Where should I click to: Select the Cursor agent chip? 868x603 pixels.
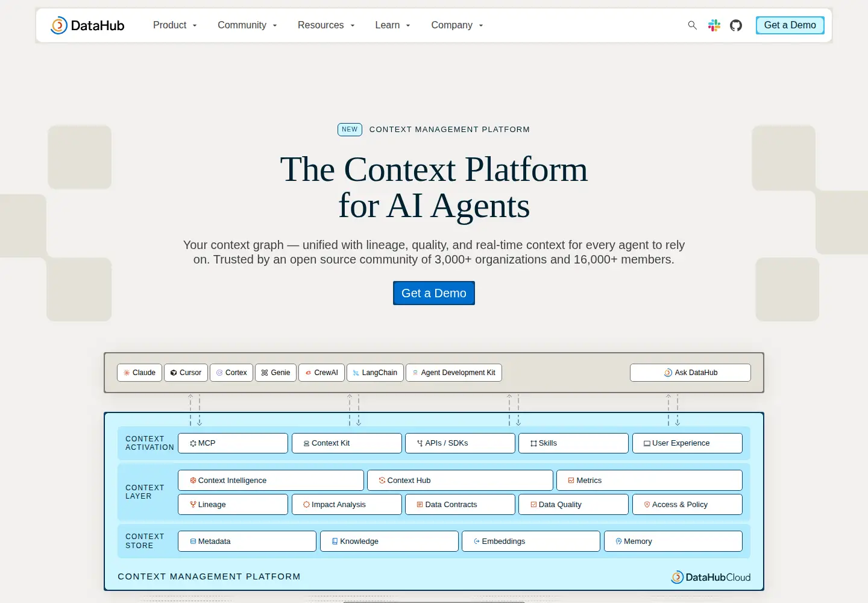pyautogui.click(x=186, y=373)
